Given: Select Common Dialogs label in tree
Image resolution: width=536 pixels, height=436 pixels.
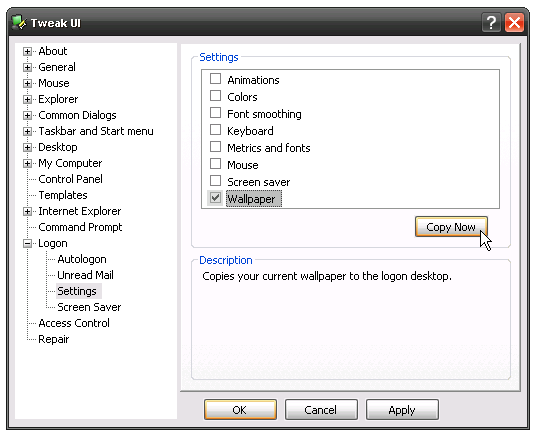Looking at the screenshot, I should pos(77,116).
